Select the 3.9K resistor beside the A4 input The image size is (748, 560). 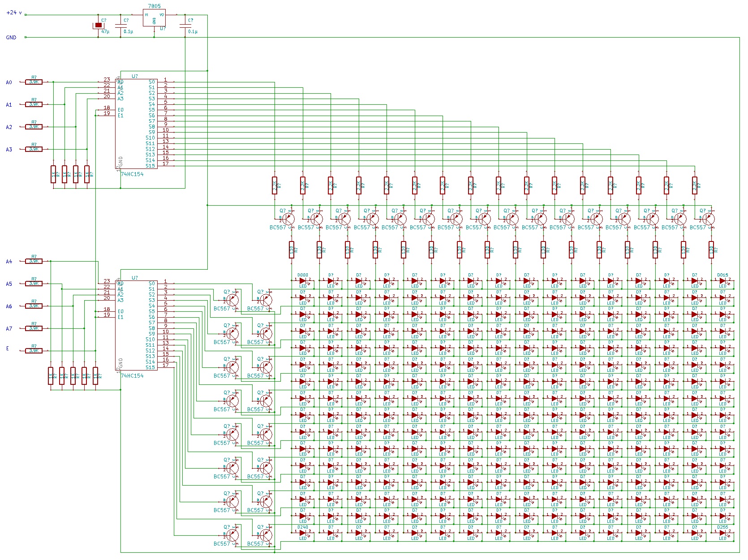(x=34, y=261)
